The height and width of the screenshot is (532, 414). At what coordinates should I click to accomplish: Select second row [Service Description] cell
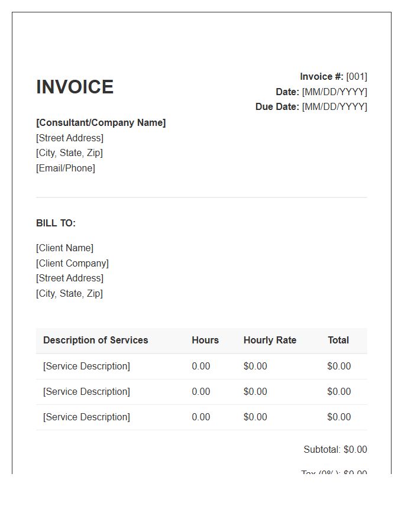[86, 392]
